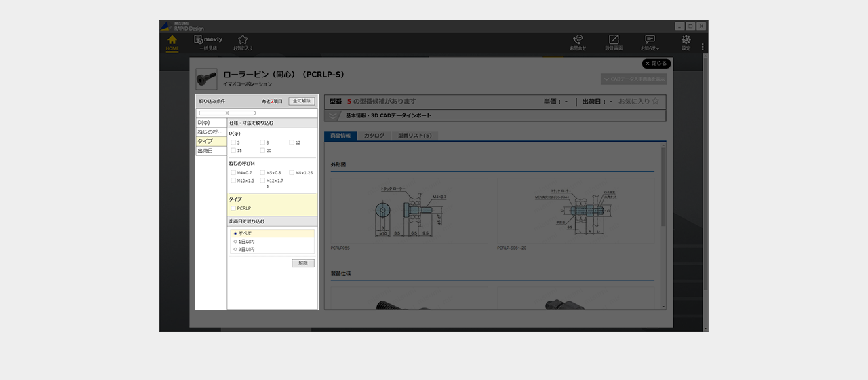Click the three-dot more options icon
This screenshot has height=380, width=868.
pyautogui.click(x=703, y=47)
